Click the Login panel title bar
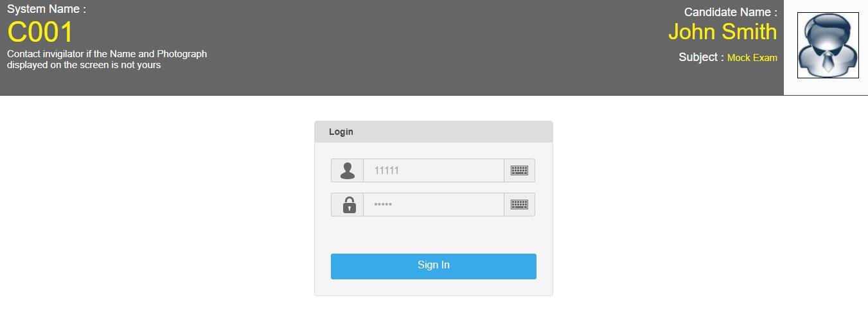This screenshot has width=868, height=323. click(x=434, y=132)
